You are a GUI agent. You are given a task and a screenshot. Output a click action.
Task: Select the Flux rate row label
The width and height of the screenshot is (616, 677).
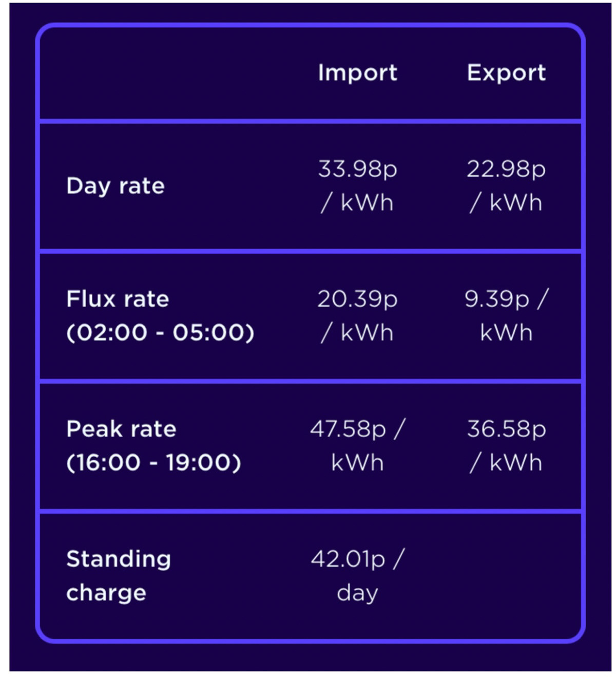[x=118, y=299]
